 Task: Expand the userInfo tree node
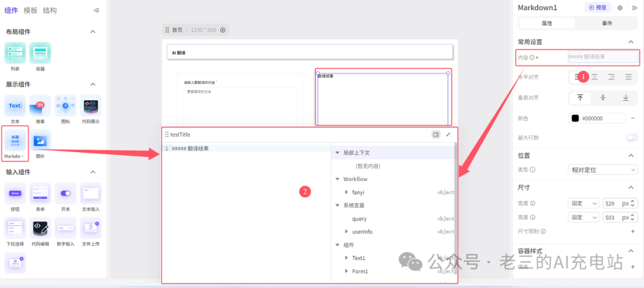(346, 232)
